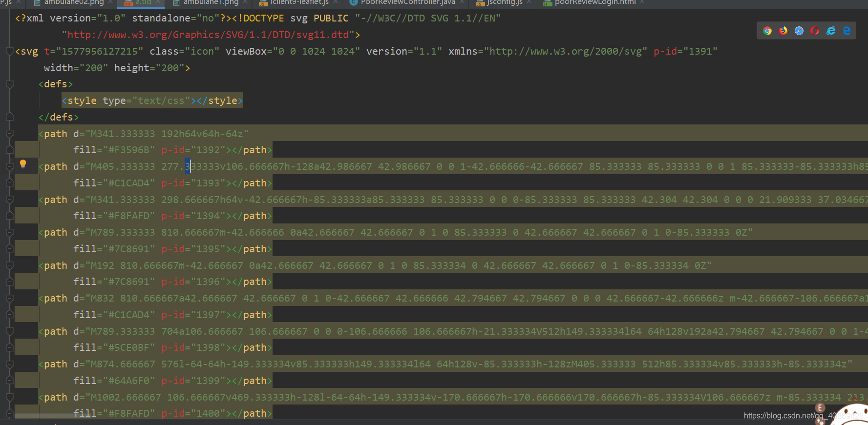Fold the path starting M192 810.666667
The height and width of the screenshot is (425, 868).
coord(9,265)
